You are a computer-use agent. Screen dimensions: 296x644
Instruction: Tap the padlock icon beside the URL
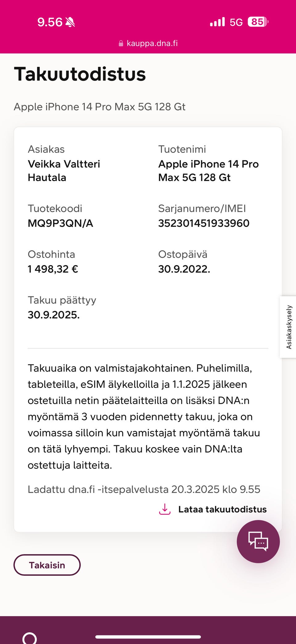(x=121, y=44)
